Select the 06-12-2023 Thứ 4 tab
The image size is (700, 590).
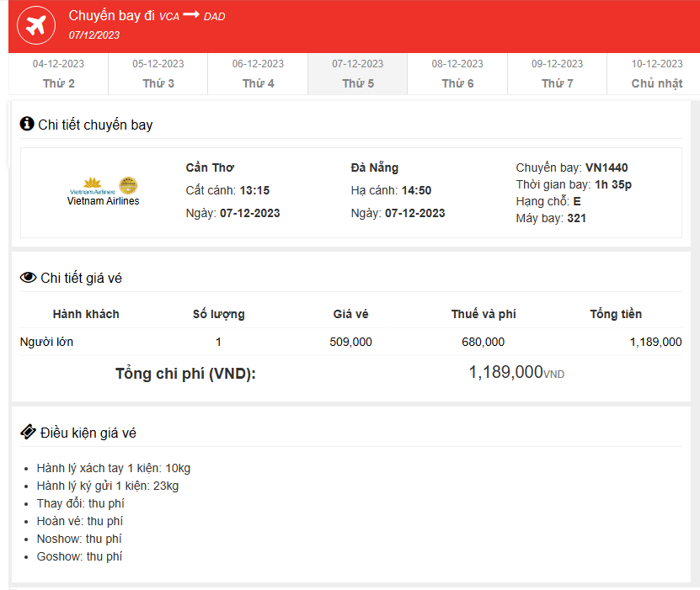(x=257, y=72)
